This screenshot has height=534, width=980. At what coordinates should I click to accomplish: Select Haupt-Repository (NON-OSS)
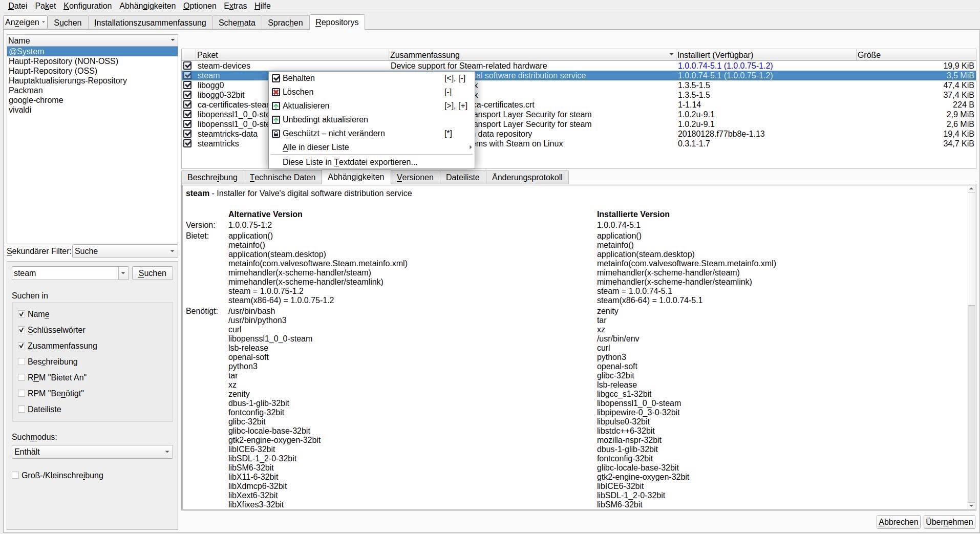pyautogui.click(x=92, y=61)
